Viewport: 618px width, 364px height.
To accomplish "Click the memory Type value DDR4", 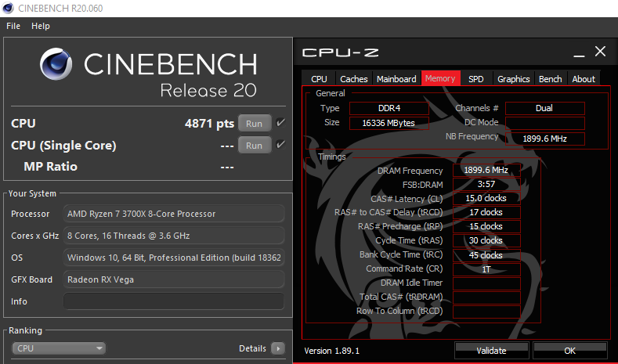I will pyautogui.click(x=389, y=108).
